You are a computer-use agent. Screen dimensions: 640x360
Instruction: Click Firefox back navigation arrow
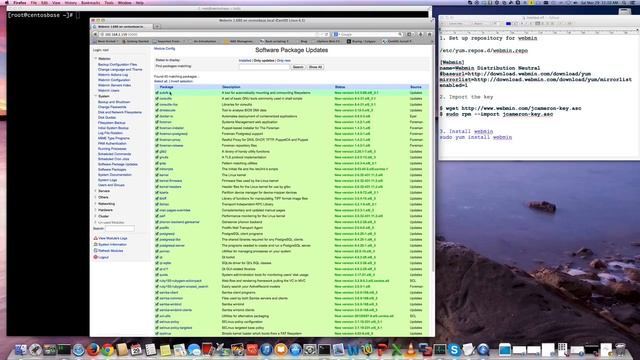pos(95,35)
